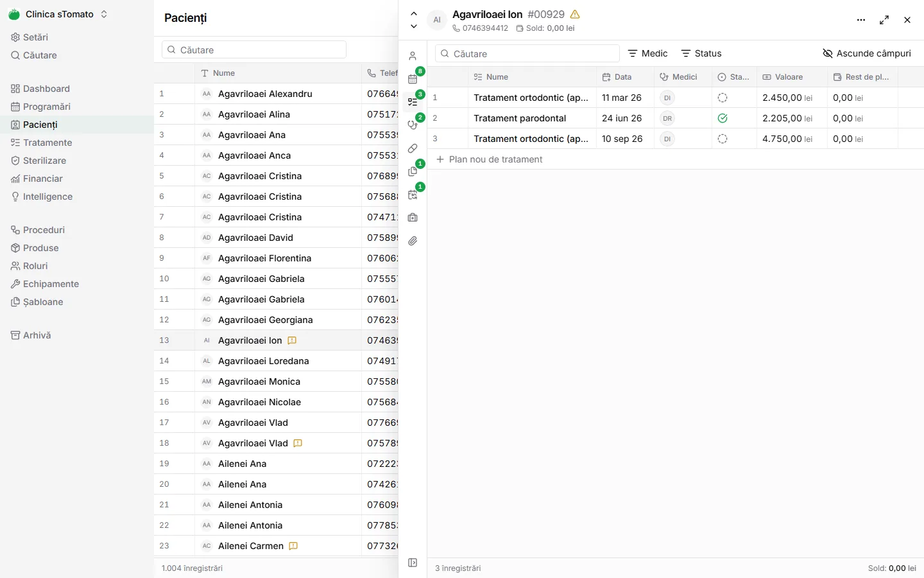Open the recurring calendar icon with badge 1
924x578 pixels.
click(x=413, y=195)
